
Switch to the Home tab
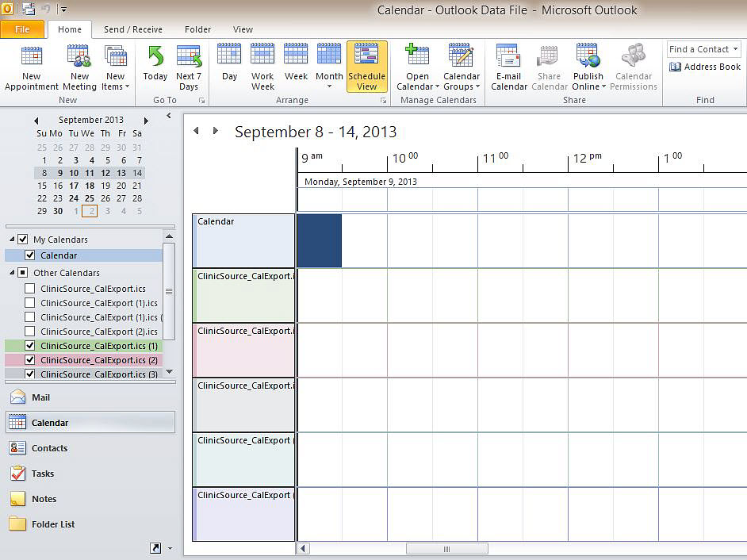(x=70, y=29)
